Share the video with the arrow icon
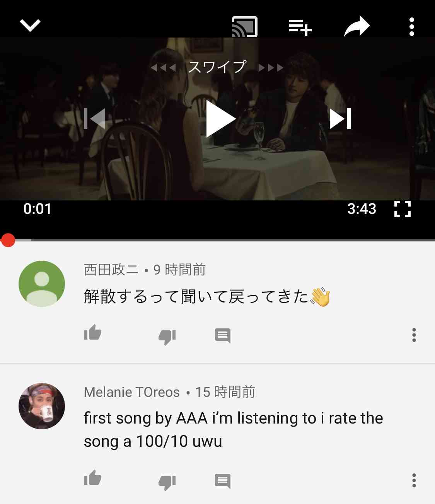Image resolution: width=435 pixels, height=504 pixels. pos(357,26)
